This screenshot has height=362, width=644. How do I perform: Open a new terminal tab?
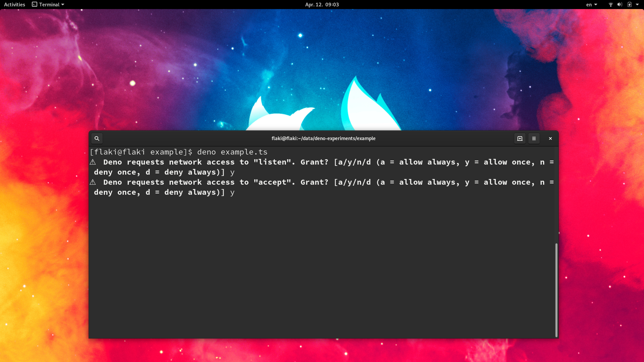(x=520, y=138)
